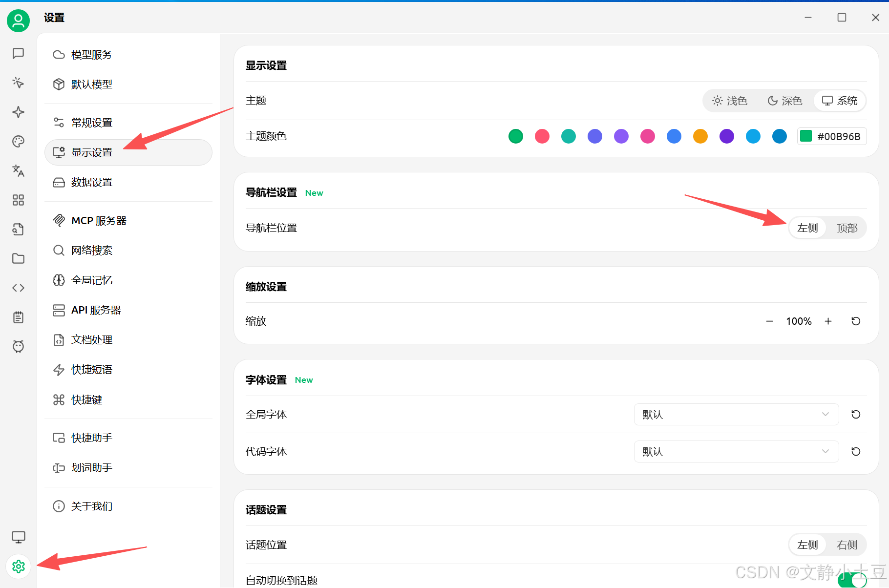Open the mini apps grid icon

click(18, 200)
